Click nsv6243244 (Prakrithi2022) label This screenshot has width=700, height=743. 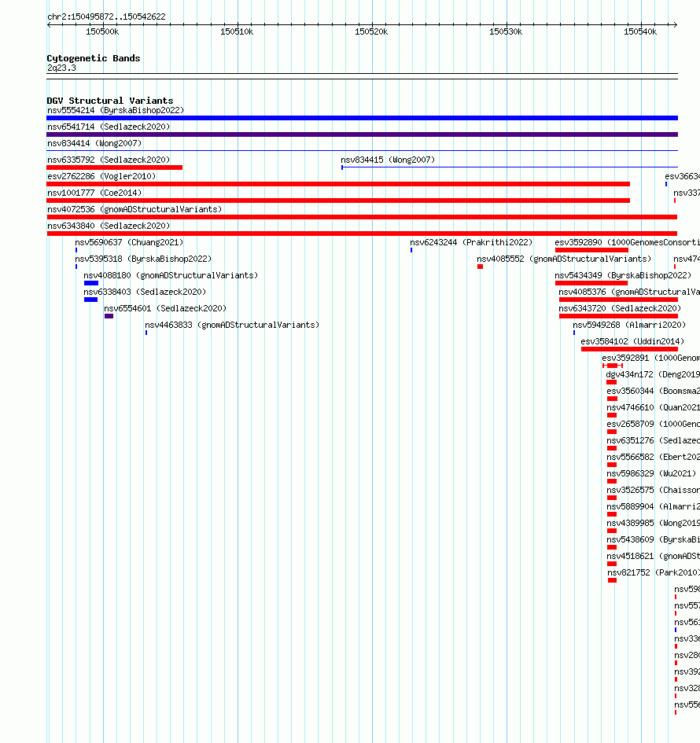(471, 242)
